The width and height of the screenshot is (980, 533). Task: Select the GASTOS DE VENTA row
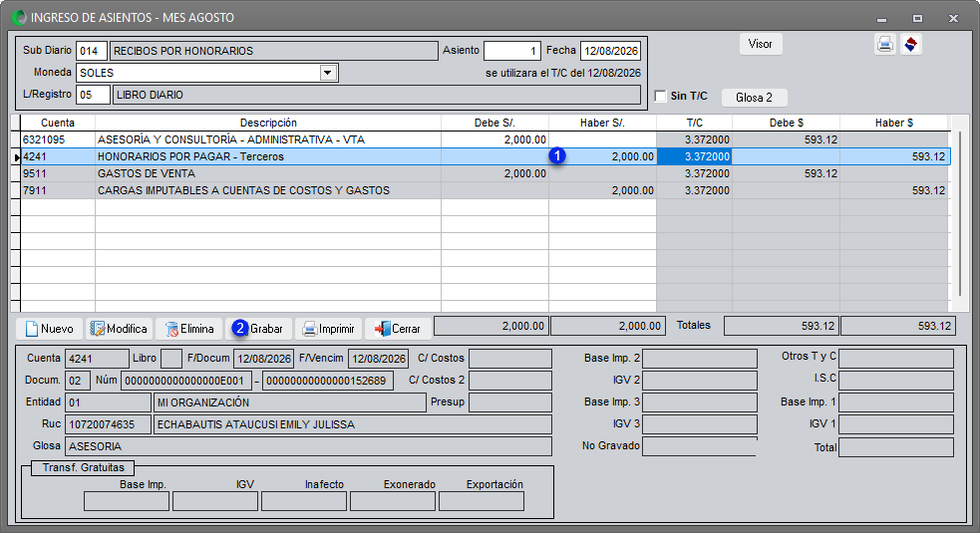[x=485, y=173]
